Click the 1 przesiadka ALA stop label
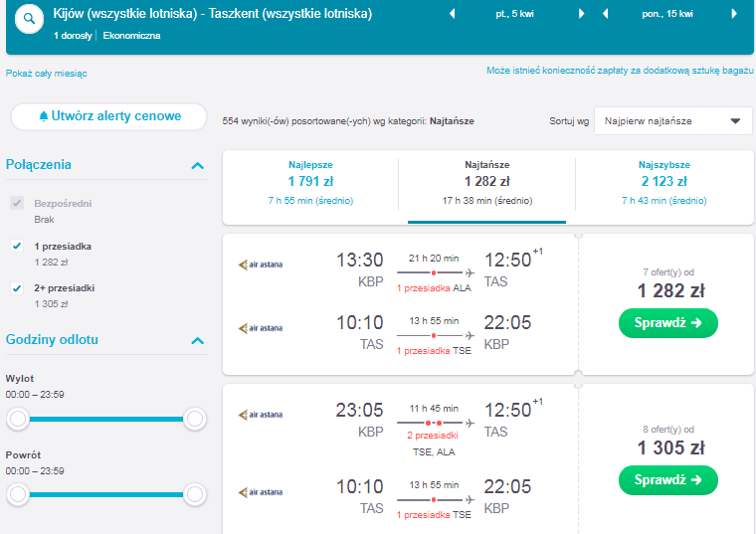 (434, 288)
